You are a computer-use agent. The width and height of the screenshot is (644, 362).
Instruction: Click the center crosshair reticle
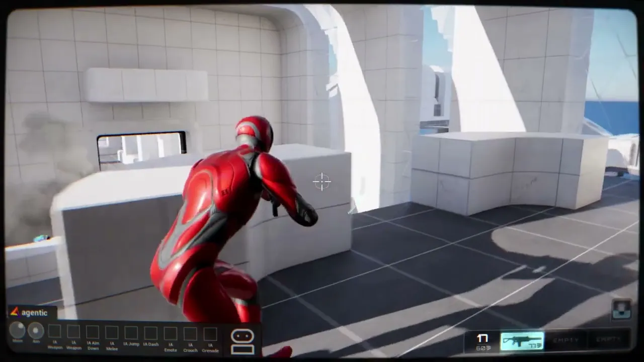click(x=322, y=182)
